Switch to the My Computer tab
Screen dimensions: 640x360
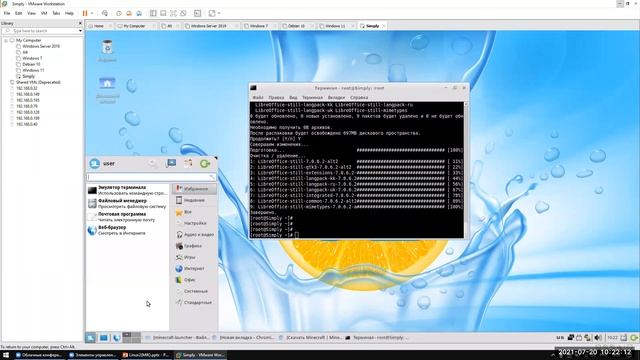pyautogui.click(x=134, y=26)
